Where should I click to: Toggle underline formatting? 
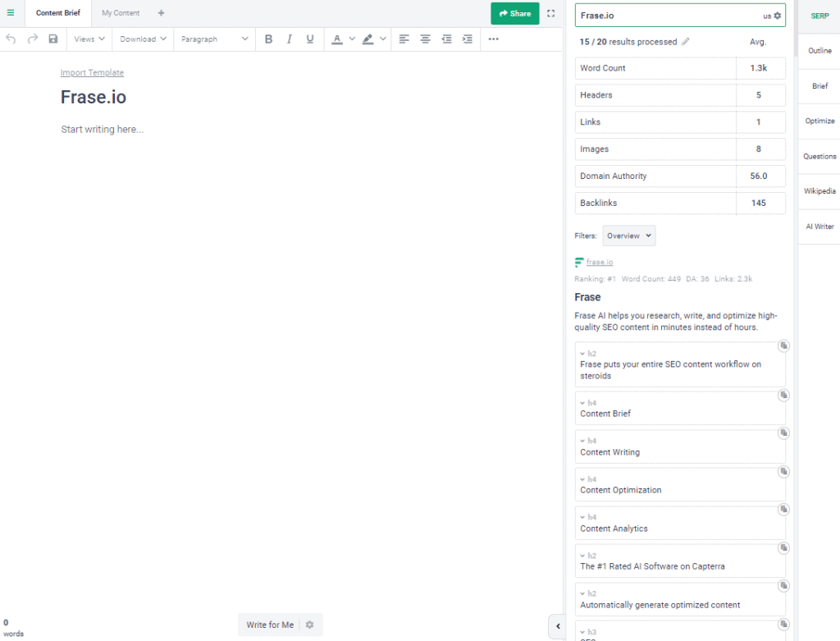click(309, 39)
